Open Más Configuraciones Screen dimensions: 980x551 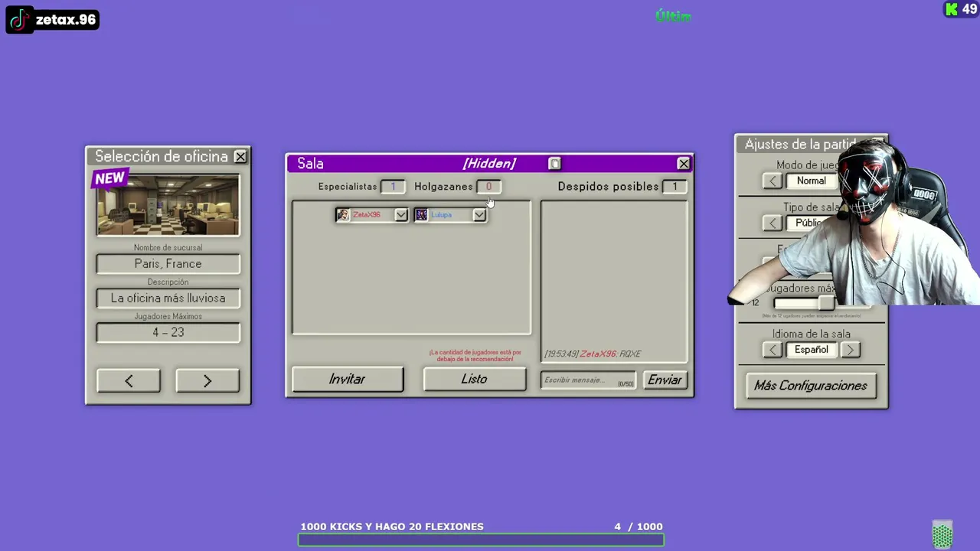pos(811,386)
